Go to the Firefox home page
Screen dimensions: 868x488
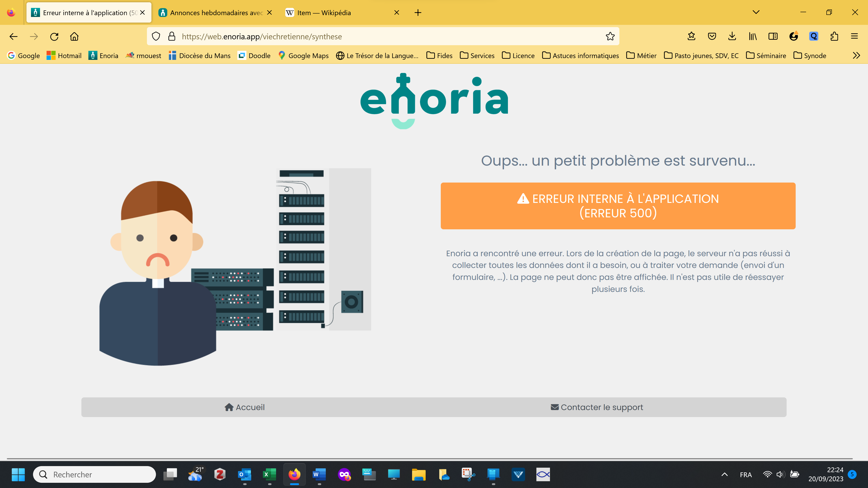[x=74, y=36]
